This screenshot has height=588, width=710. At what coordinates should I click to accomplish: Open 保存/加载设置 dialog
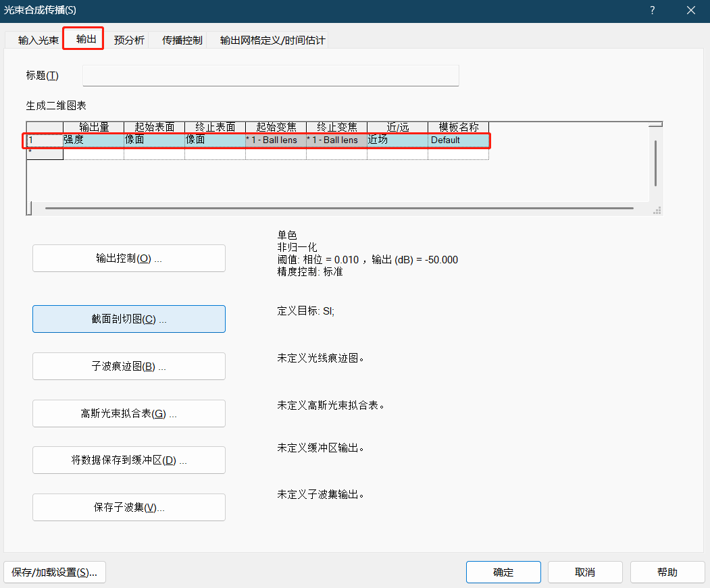click(54, 572)
